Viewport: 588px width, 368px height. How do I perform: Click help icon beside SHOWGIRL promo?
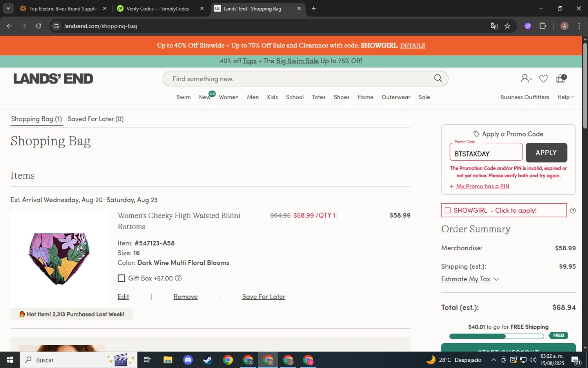573,211
